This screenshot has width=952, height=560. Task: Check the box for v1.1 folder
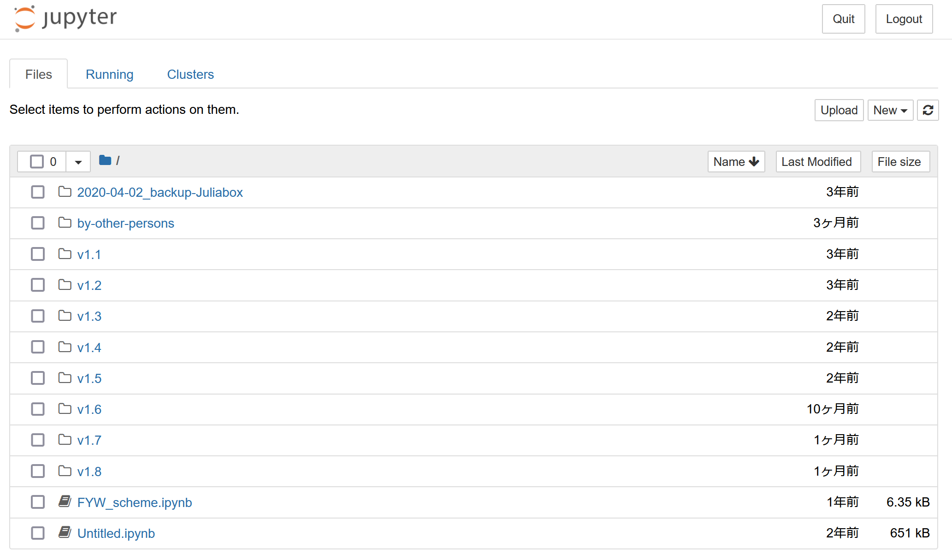tap(38, 254)
